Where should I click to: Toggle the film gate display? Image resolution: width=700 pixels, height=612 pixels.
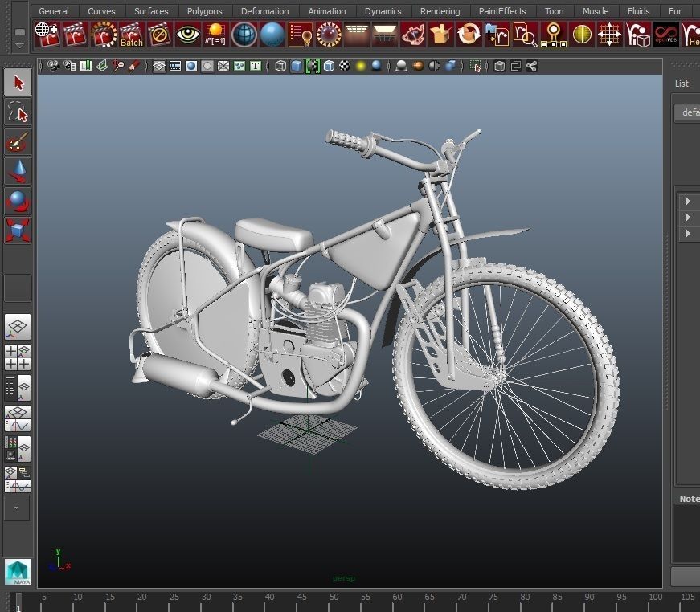coord(175,67)
